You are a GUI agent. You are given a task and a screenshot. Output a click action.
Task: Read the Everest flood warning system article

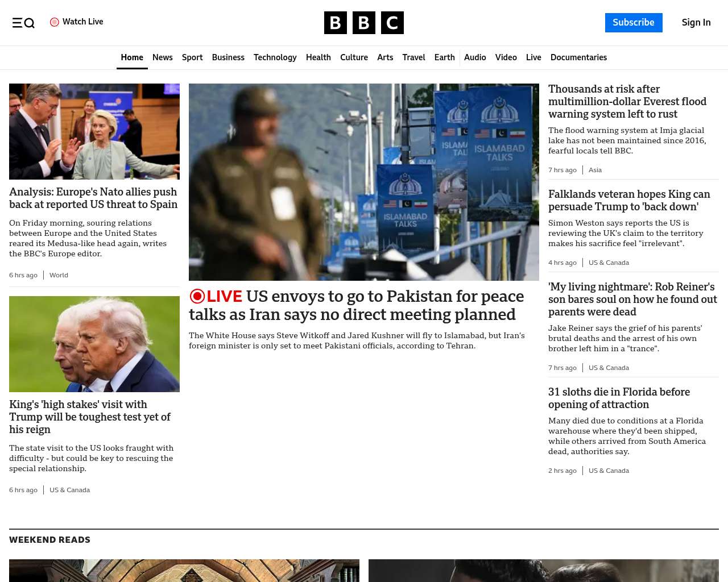click(x=627, y=102)
